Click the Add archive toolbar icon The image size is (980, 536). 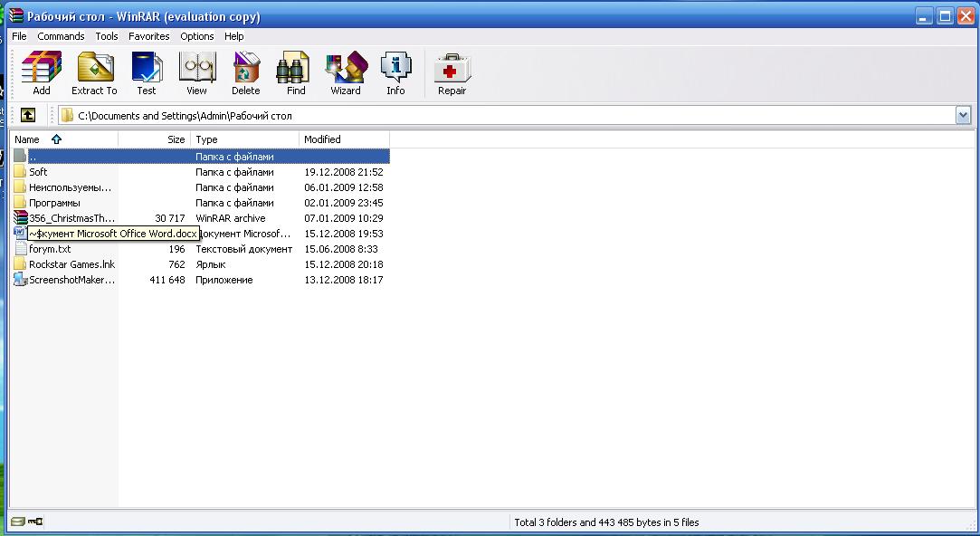click(x=42, y=68)
